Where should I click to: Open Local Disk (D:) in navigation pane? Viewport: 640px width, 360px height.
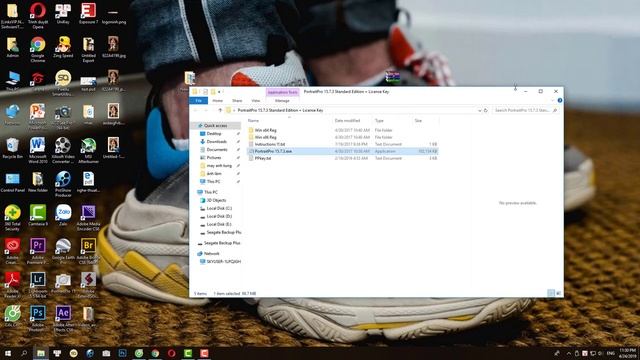[x=219, y=216]
